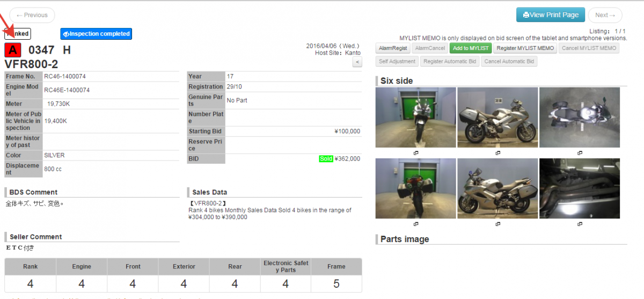
Task: Click the Seller Comment heading
Action: click(35, 237)
